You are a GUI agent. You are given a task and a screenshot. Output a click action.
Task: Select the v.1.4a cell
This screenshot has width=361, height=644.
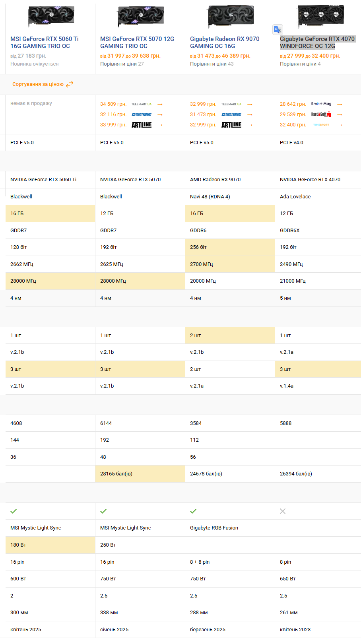(318, 386)
